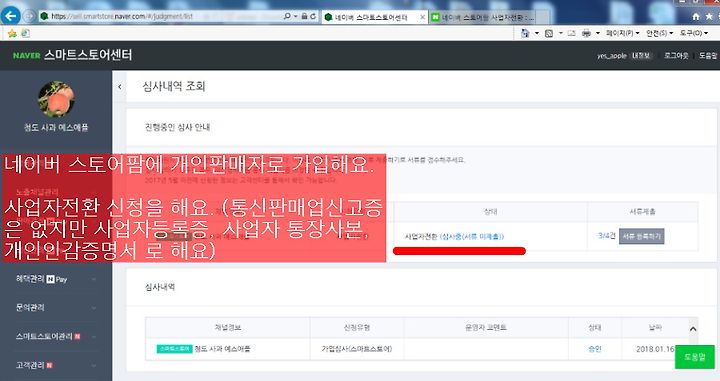Click the 심사내역 조회 page heading
The height and width of the screenshot is (381, 720).
[x=174, y=86]
